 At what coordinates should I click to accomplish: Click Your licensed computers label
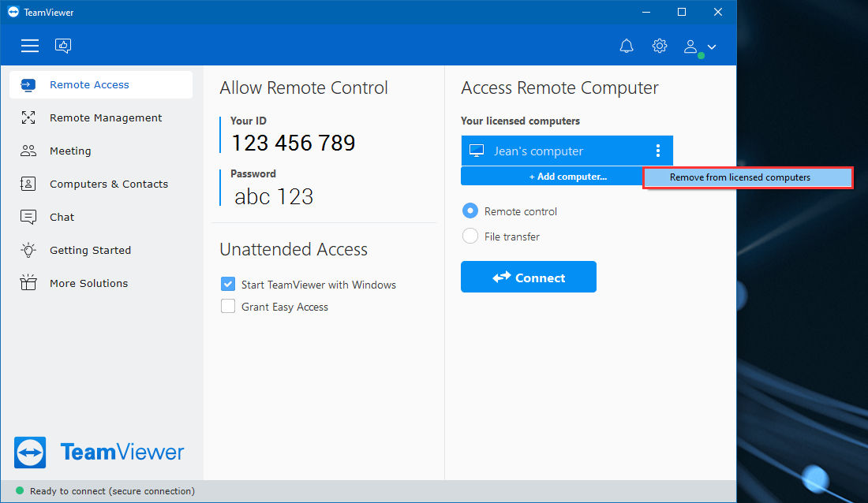(x=520, y=121)
